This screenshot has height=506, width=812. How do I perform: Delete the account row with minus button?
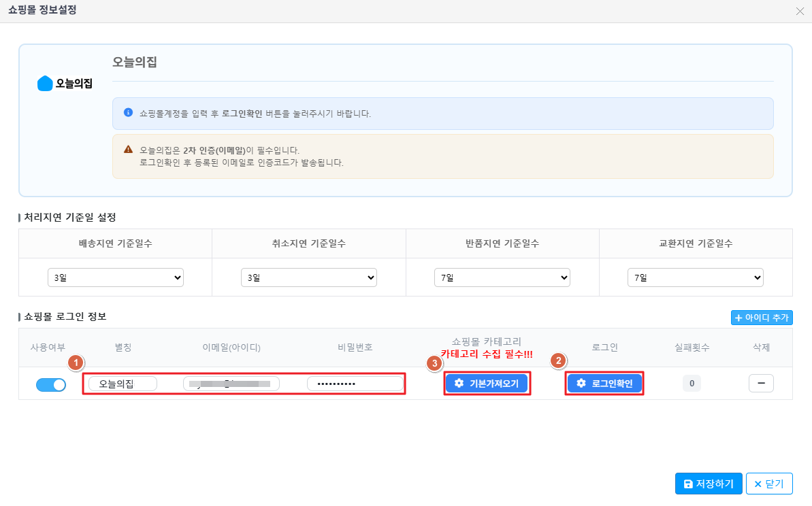(x=761, y=384)
